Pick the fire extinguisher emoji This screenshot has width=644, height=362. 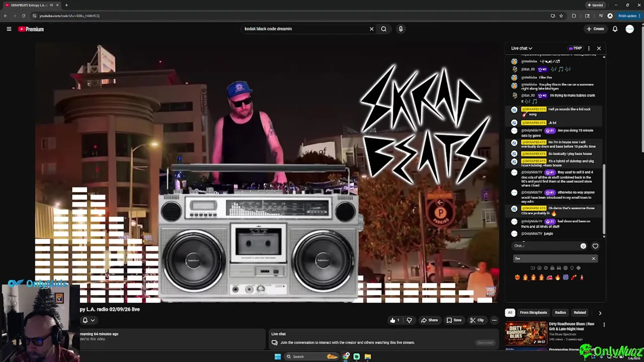[x=582, y=278]
